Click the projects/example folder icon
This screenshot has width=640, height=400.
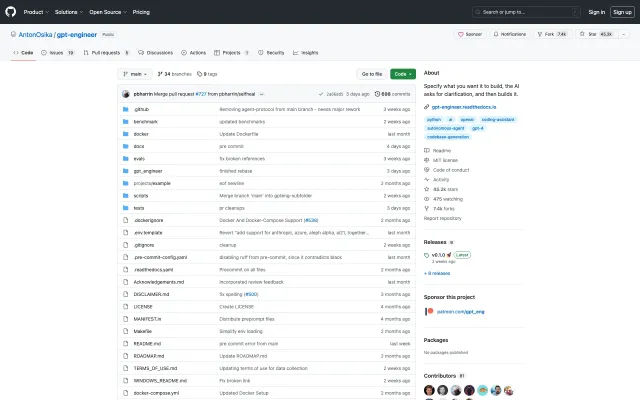(x=126, y=183)
